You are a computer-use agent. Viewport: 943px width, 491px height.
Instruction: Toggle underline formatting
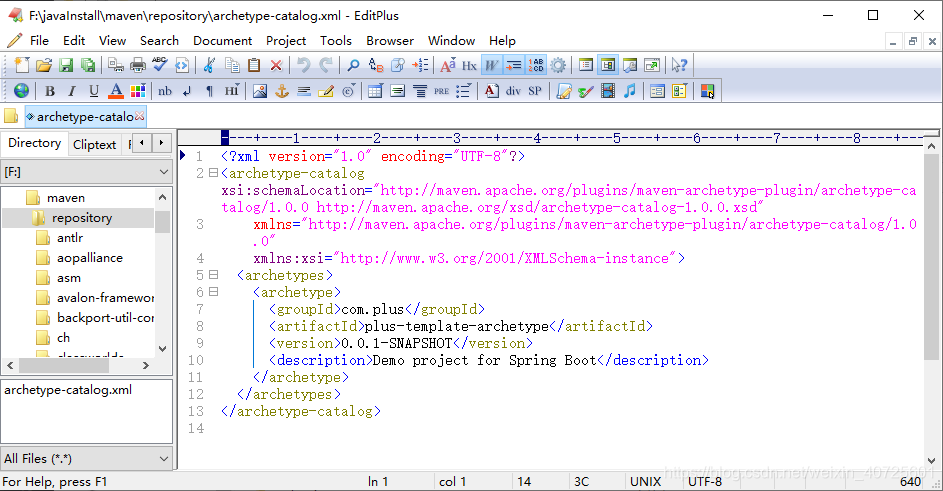pyautogui.click(x=94, y=91)
